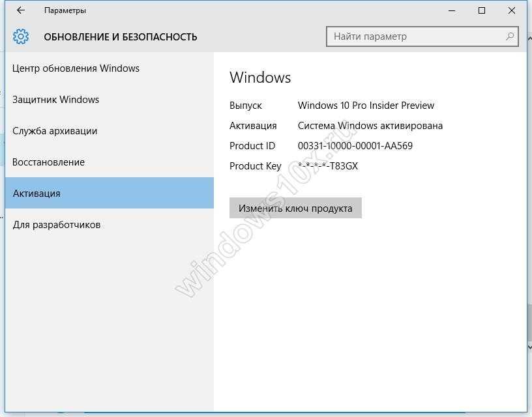
Task: Open Центр обновления Windows section
Action: (x=76, y=68)
